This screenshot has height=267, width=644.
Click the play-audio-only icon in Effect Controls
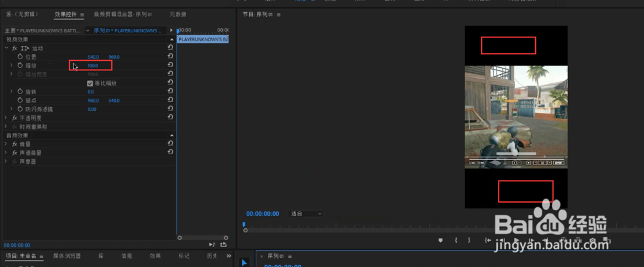click(x=213, y=244)
